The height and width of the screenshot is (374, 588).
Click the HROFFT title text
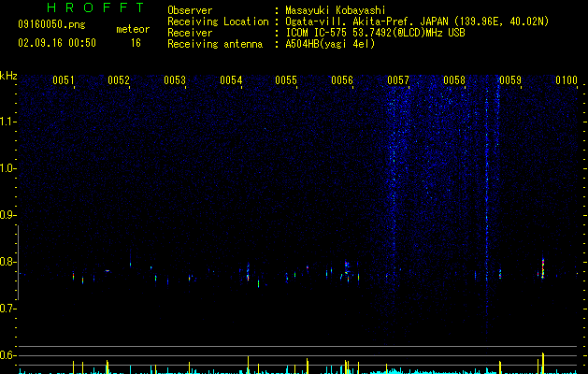(95, 7)
